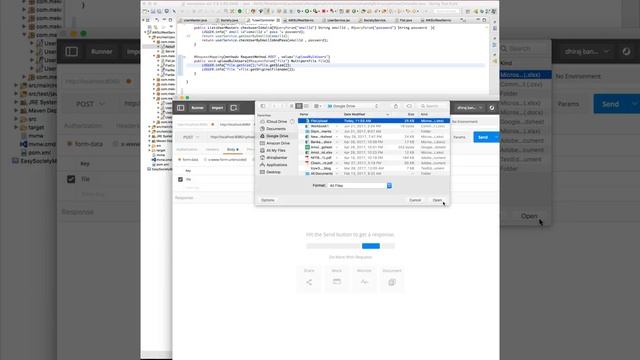Select the highlighted file modified Today
Screen dimensions: 640x360
[x=374, y=121]
